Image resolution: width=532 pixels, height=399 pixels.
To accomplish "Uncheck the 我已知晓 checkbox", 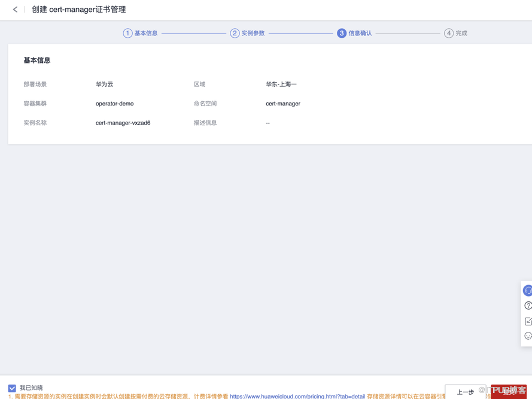I will point(12,388).
